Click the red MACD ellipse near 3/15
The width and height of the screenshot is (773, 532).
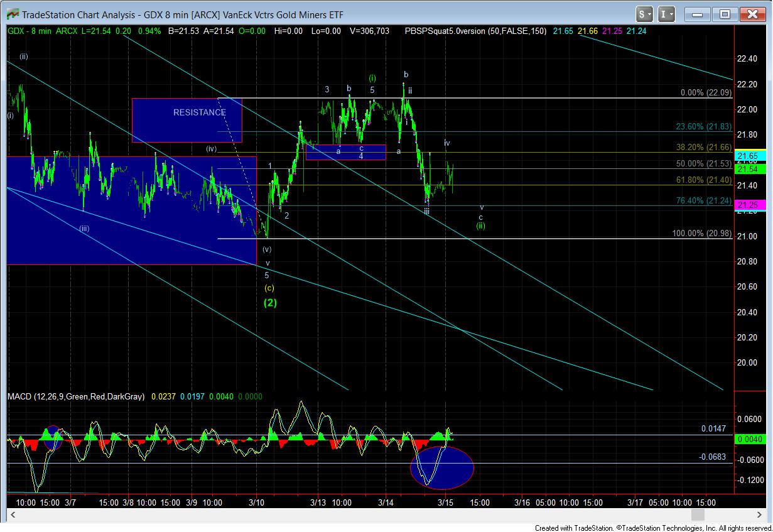441,468
